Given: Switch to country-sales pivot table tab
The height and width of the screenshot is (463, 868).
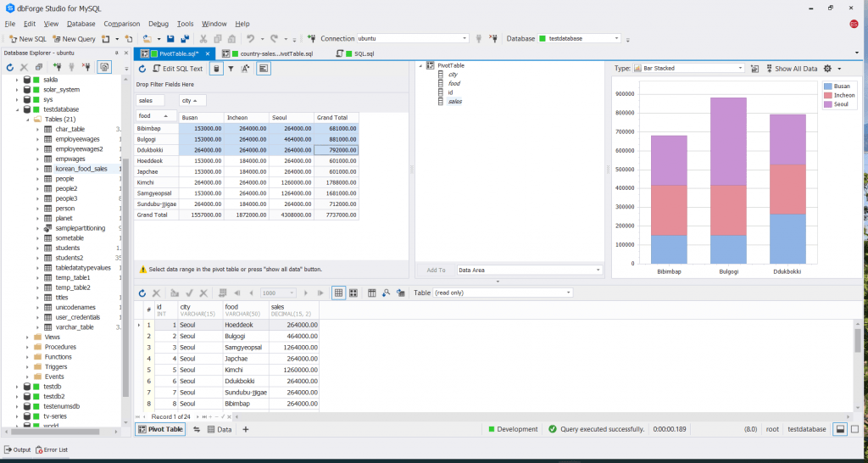Looking at the screenshot, I should (x=268, y=53).
